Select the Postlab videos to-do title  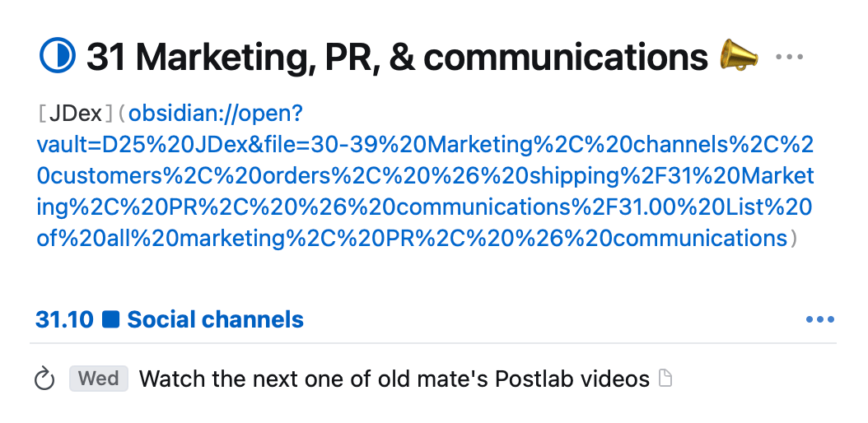pyautogui.click(x=394, y=379)
